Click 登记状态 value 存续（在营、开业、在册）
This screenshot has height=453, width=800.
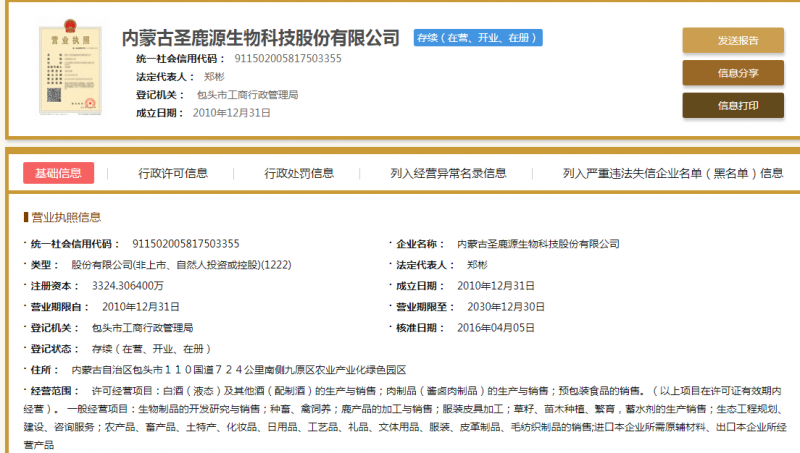click(x=152, y=349)
